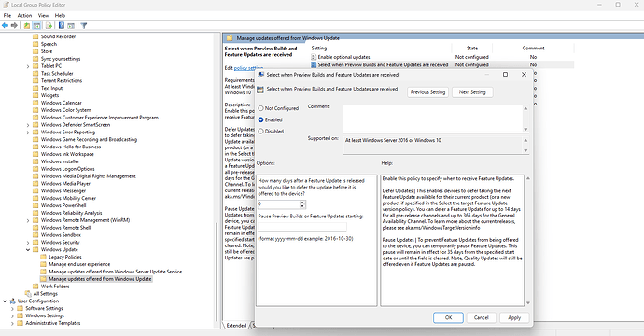Click the Comment column header

[x=533, y=48]
